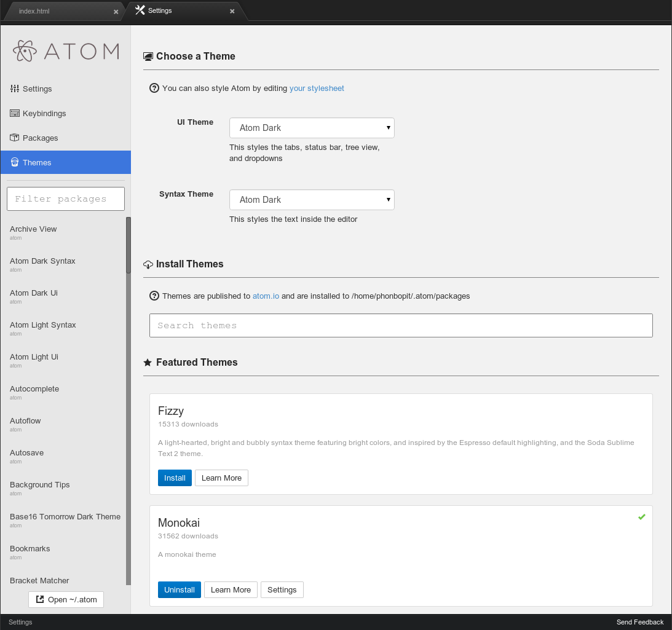The height and width of the screenshot is (630, 672).
Task: Open the Packages section
Action: (x=66, y=138)
